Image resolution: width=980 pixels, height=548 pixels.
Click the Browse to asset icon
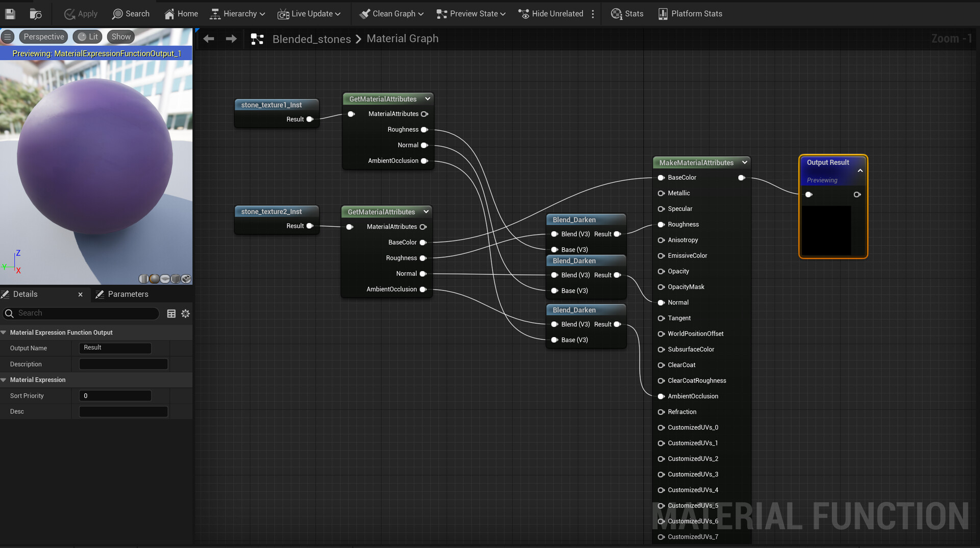coord(36,14)
